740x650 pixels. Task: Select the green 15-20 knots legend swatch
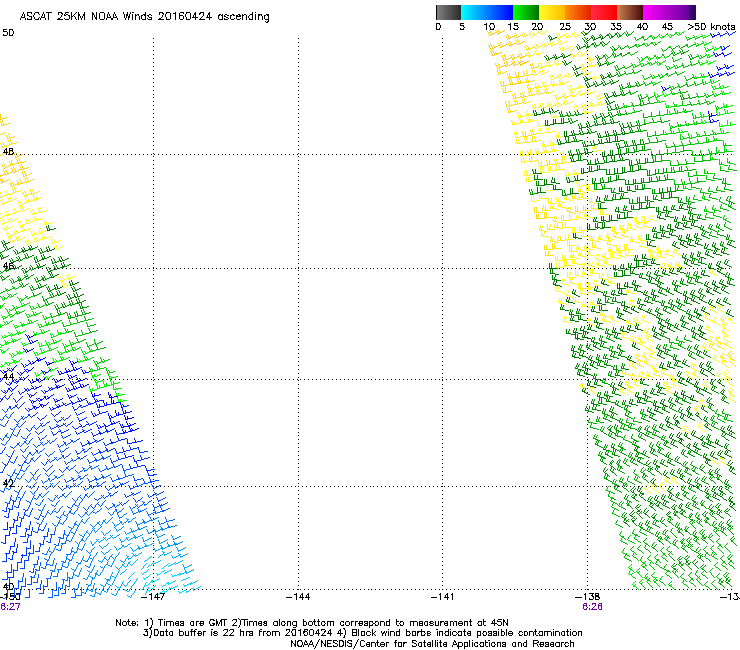click(526, 12)
